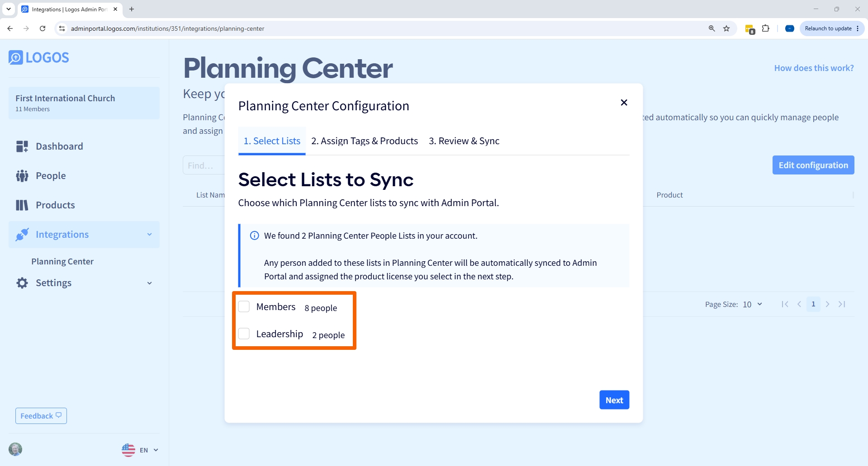View site information icon in address bar
This screenshot has width=868, height=466.
62,28
